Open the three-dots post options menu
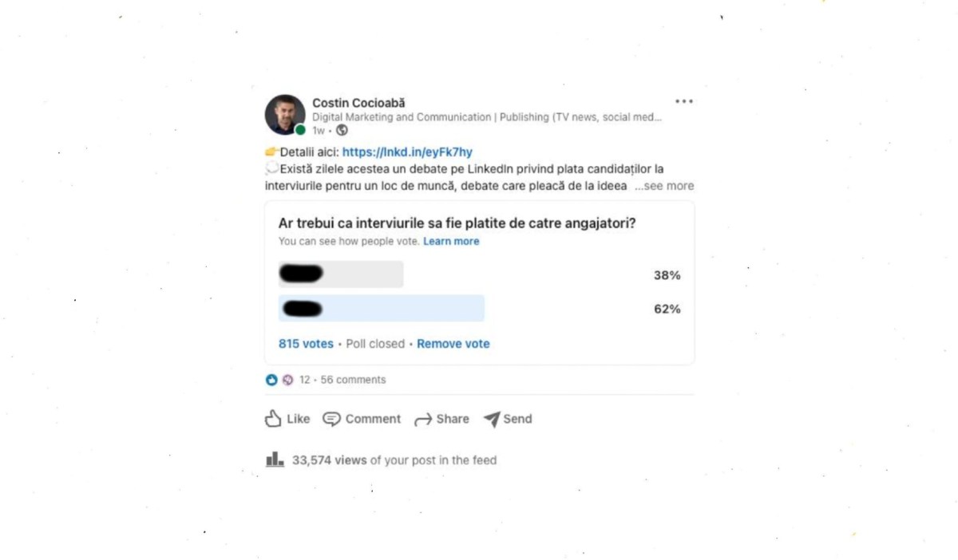 tap(684, 102)
